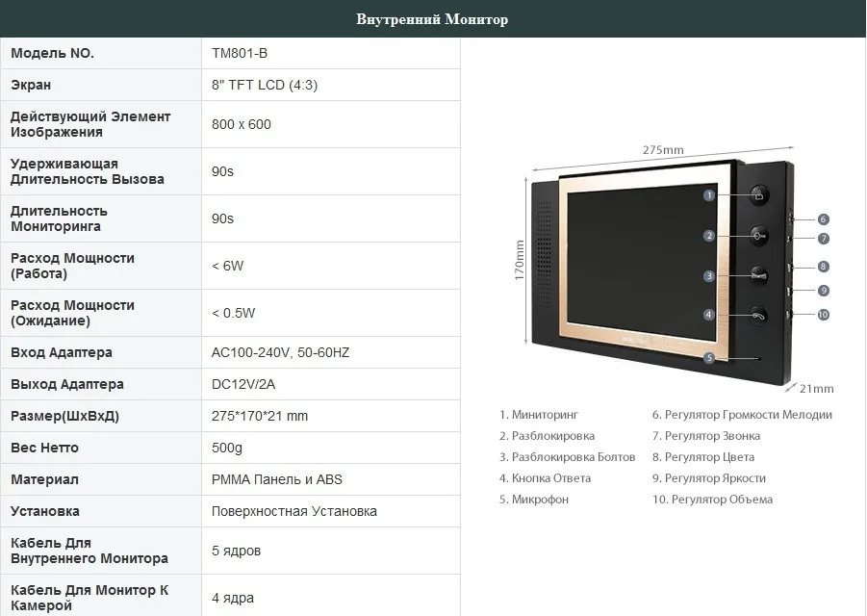Click 'Кабель Для Внутреннего Монитора' label
Screen dimensions: 867x616
click(89, 551)
